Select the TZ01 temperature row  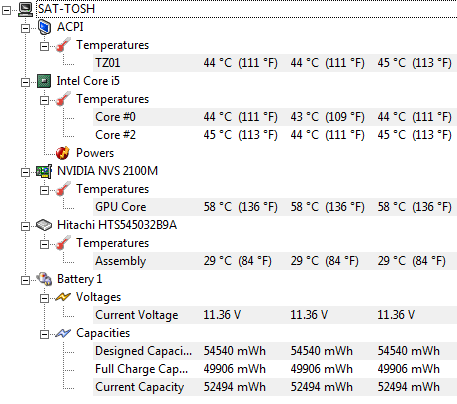(275, 63)
